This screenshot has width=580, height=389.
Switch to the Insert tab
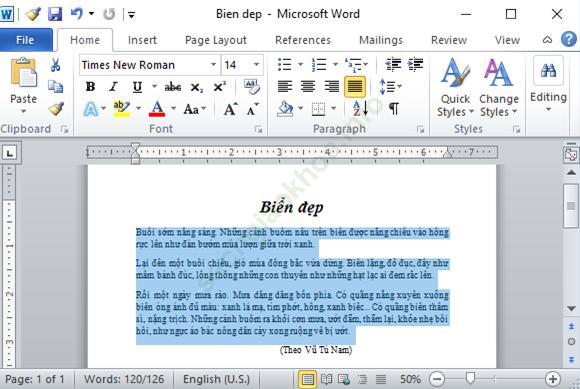click(x=142, y=40)
